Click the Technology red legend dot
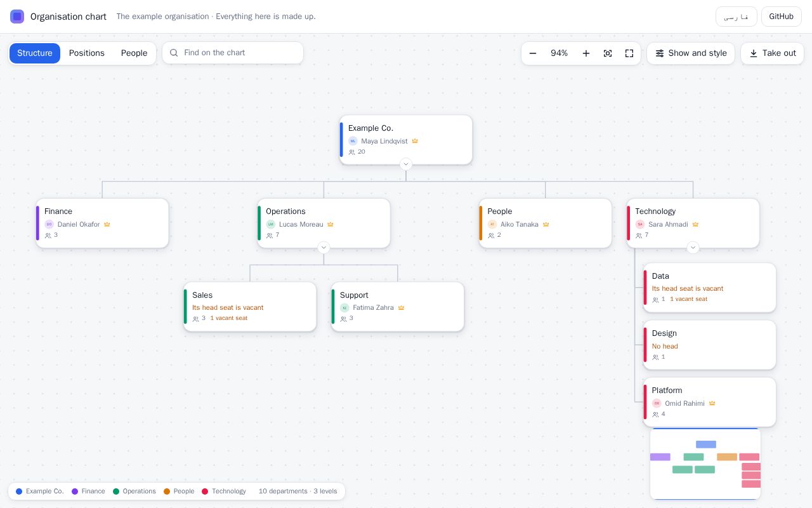The height and width of the screenshot is (508, 812). [205, 491]
